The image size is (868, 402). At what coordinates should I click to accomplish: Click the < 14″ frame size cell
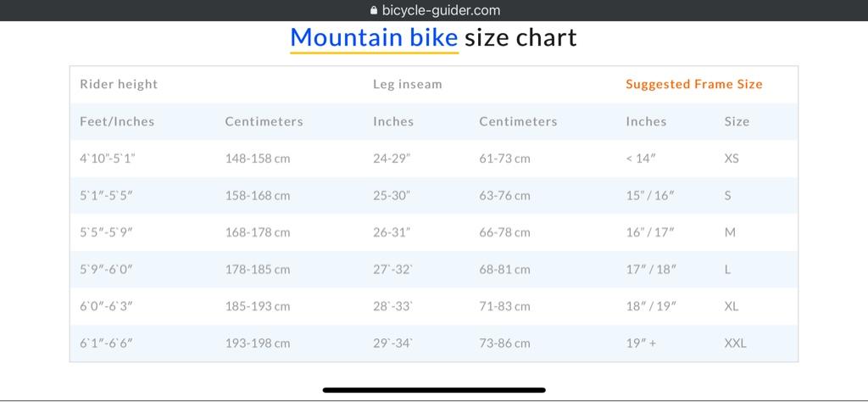[641, 159]
